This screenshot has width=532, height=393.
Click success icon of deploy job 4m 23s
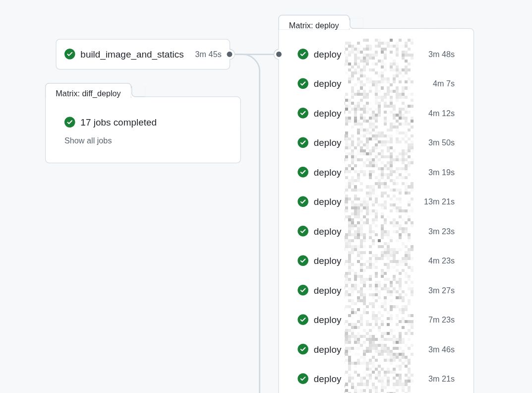tap(303, 261)
